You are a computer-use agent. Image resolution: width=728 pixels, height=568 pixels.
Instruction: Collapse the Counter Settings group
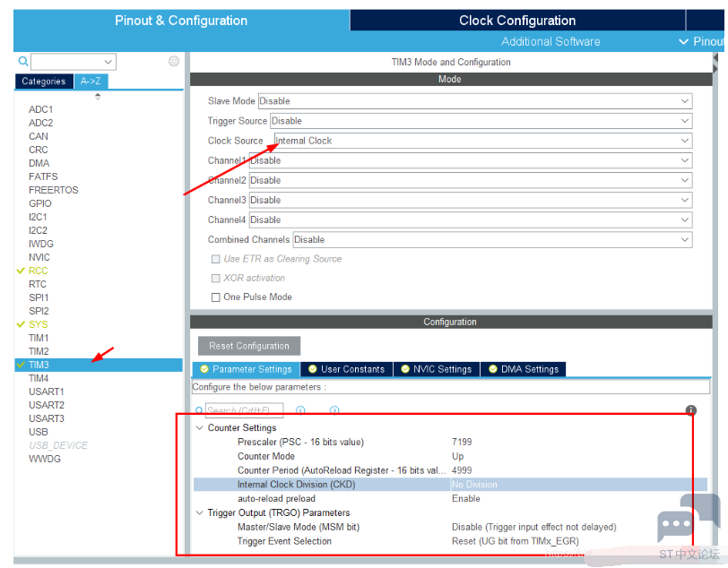200,428
